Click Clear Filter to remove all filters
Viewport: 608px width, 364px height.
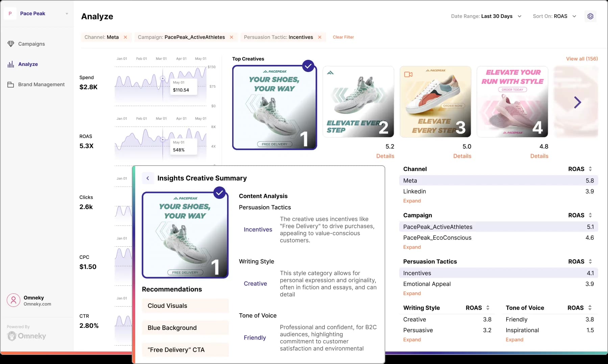tap(343, 37)
